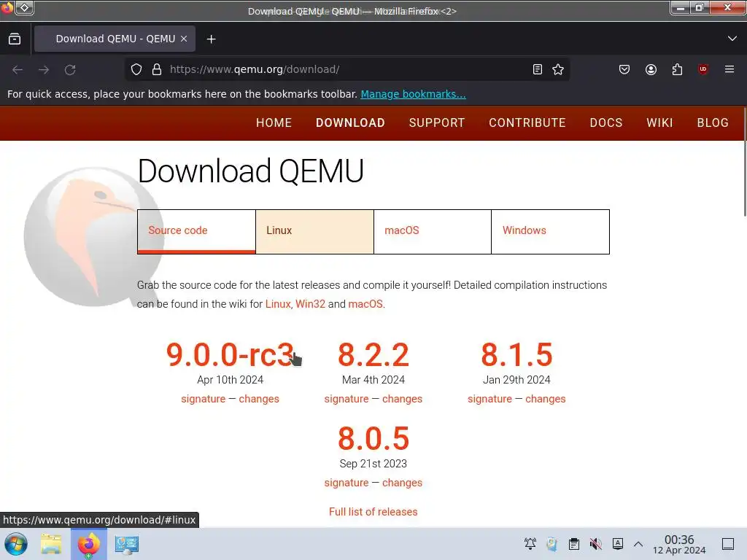Click the document tray icon beside the bell
Viewport: 747px width, 560px height.
point(551,544)
